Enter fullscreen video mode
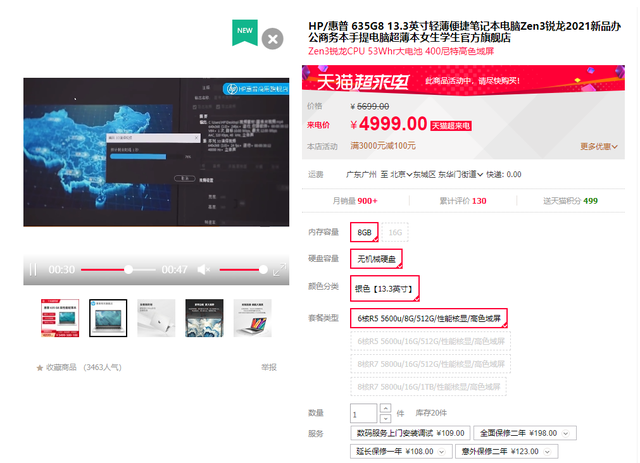 (x=279, y=269)
